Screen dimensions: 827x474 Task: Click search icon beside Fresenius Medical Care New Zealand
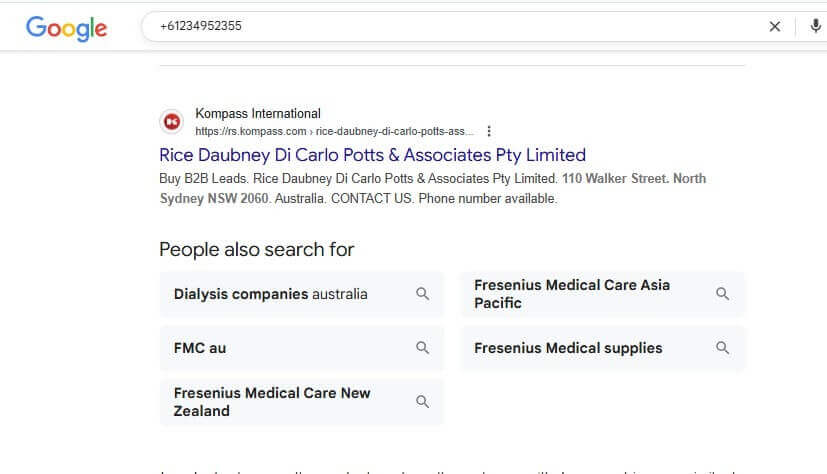(x=423, y=402)
